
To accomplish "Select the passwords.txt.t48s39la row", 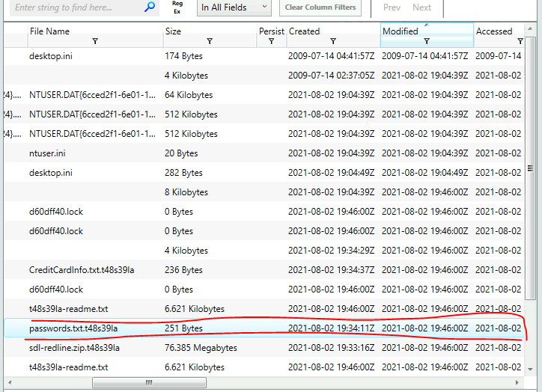I will [264, 328].
